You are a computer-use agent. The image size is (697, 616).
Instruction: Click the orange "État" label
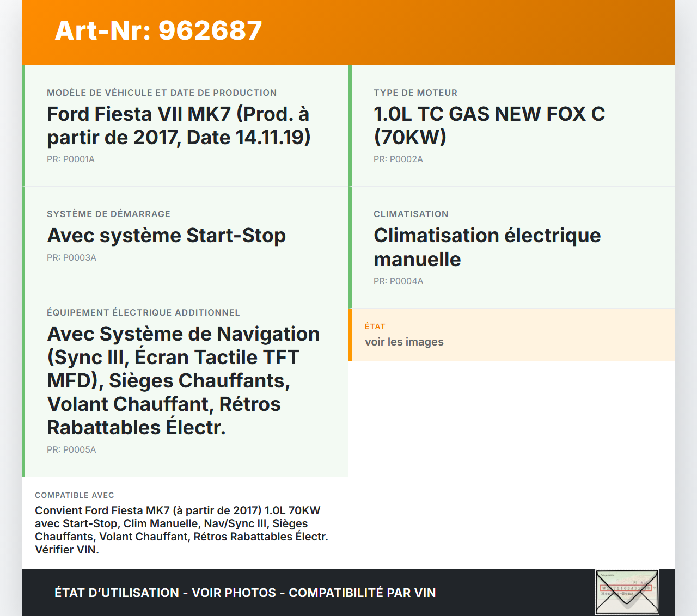point(375,327)
